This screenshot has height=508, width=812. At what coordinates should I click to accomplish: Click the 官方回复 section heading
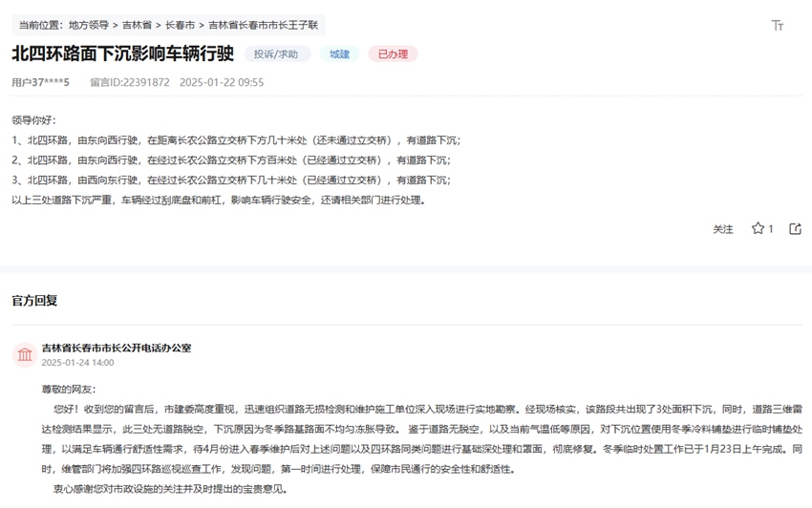coord(34,301)
